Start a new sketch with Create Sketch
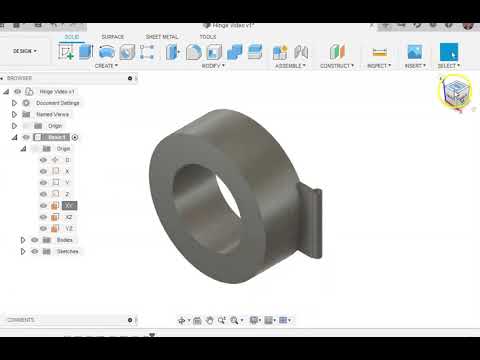 [66, 52]
